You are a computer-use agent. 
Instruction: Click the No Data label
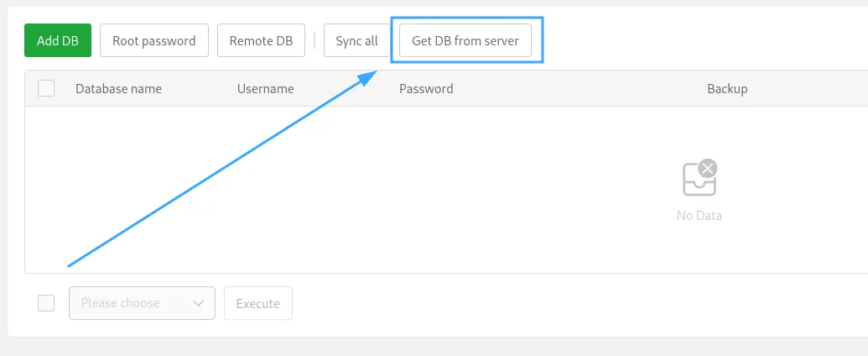tap(699, 215)
